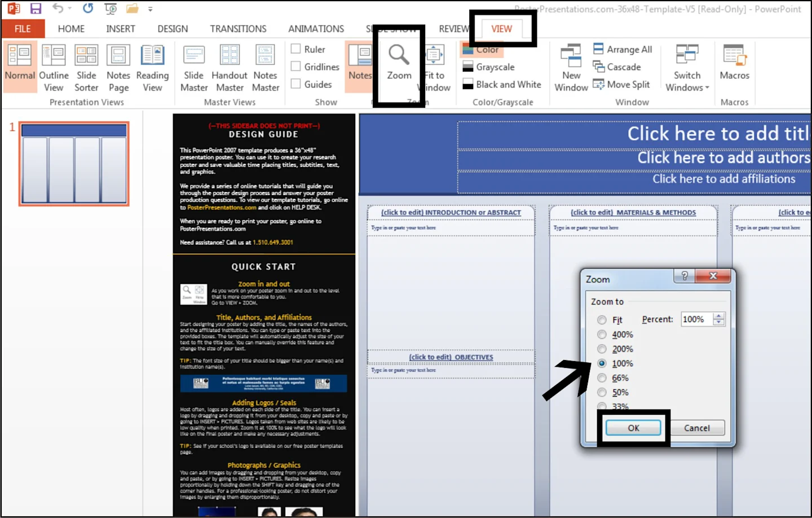Enable the Ruler checkbox
Viewport: 812px width, 518px height.
click(x=295, y=49)
